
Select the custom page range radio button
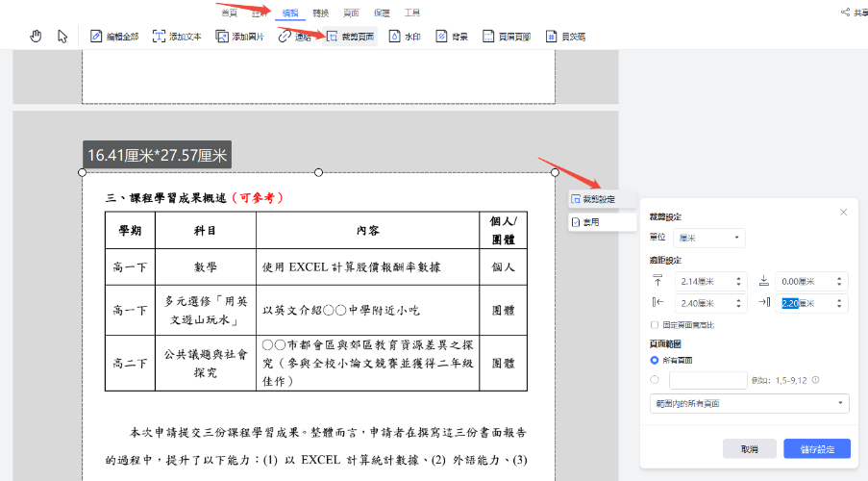[x=655, y=380]
